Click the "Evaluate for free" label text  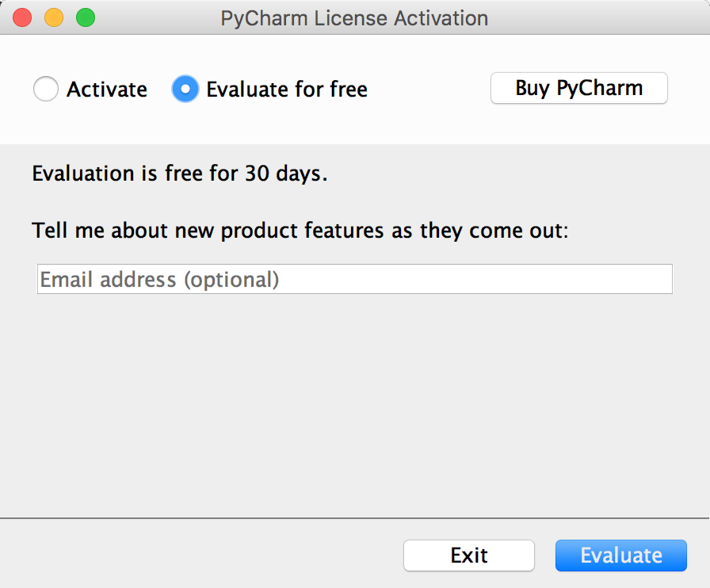287,90
